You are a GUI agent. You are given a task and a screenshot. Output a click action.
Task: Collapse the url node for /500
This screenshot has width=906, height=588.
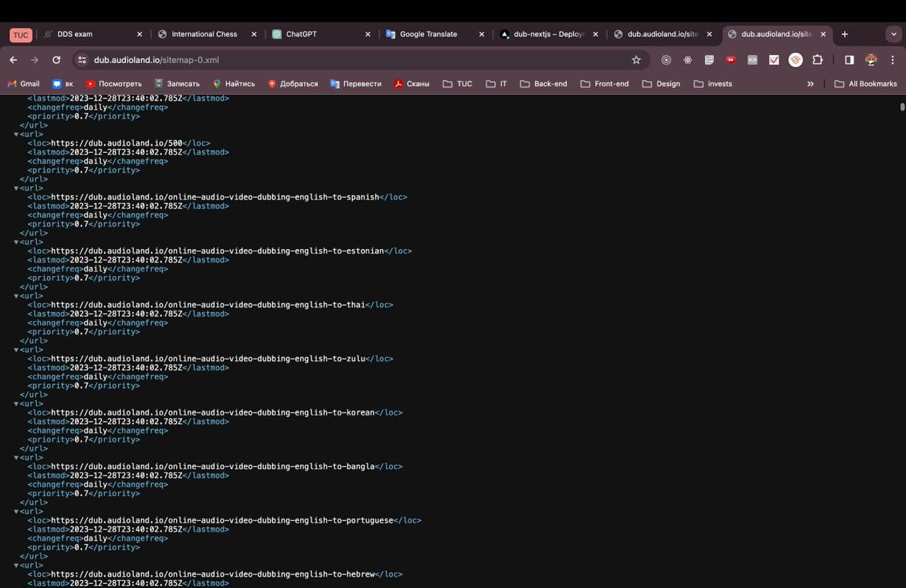(x=16, y=134)
